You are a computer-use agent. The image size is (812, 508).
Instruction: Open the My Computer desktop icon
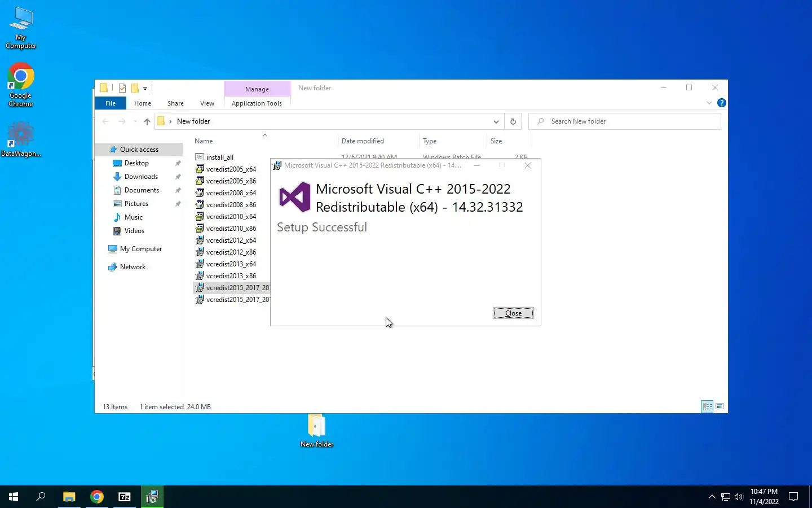pyautogui.click(x=21, y=28)
